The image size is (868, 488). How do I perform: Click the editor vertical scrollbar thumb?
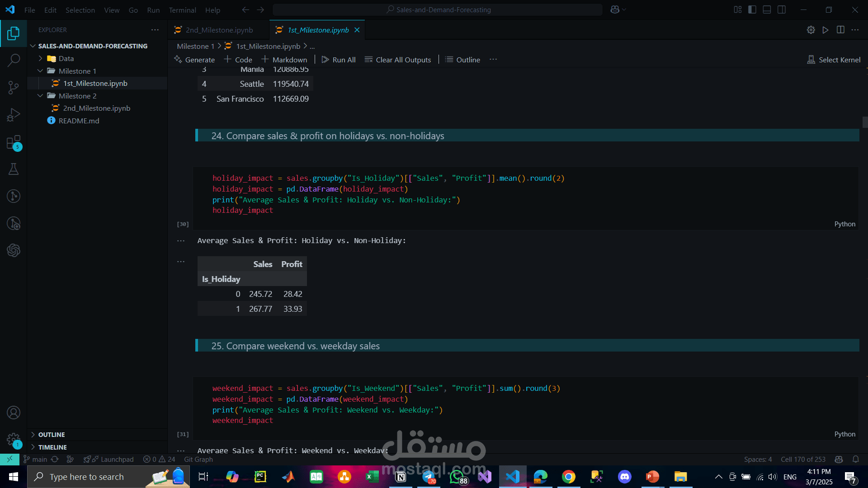[x=865, y=122]
